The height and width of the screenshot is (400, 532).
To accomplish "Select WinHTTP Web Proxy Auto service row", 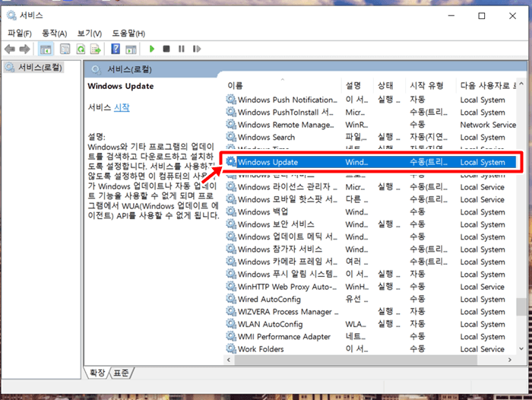I will click(371, 287).
